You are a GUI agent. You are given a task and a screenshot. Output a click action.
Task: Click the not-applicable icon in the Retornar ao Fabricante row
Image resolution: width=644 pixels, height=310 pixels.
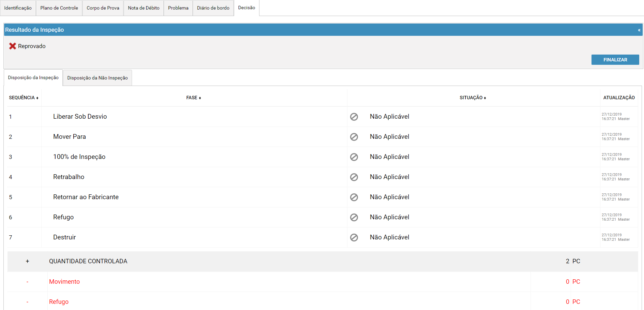pos(354,197)
